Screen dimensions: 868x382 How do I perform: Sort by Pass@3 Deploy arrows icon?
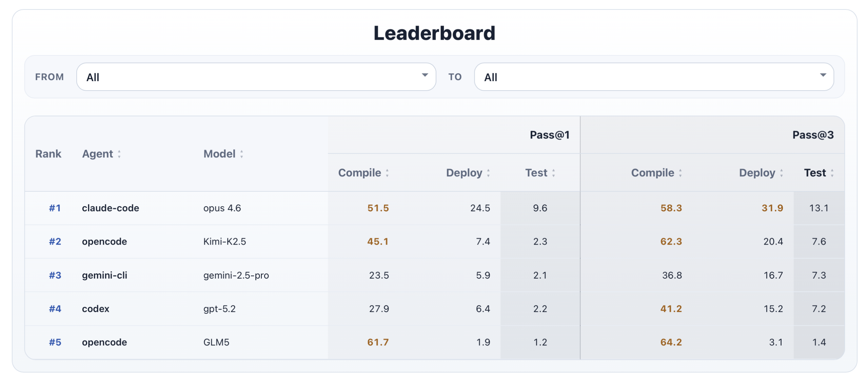pyautogui.click(x=781, y=173)
